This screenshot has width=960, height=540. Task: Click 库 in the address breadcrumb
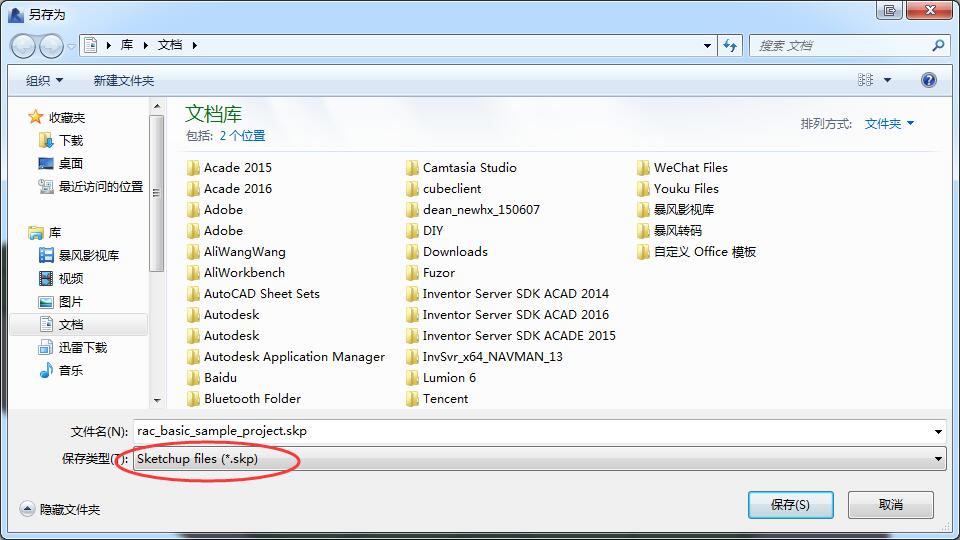coord(127,45)
